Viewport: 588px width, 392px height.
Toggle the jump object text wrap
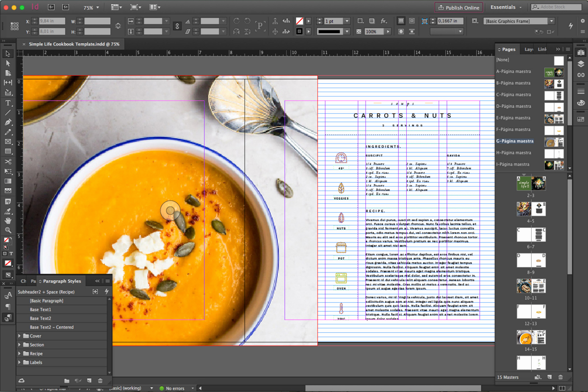tap(412, 31)
